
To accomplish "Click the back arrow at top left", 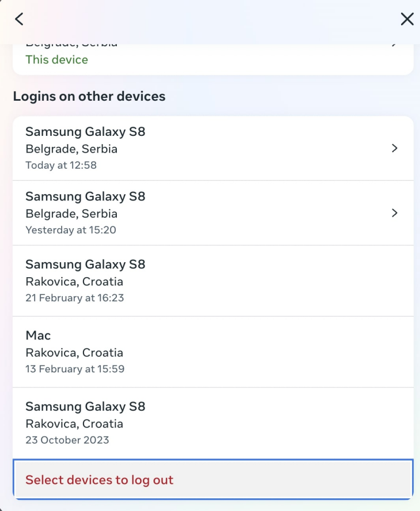I will [19, 18].
